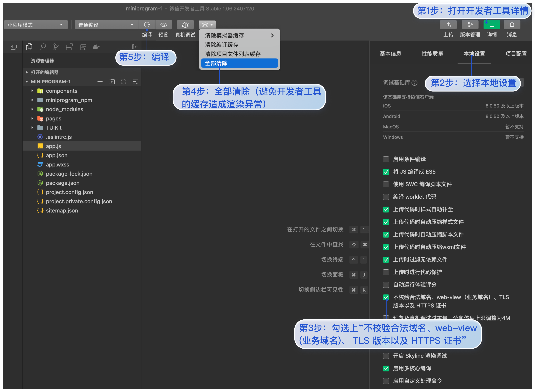The height and width of the screenshot is (392, 535).
Task: Open the clear cache layers button
Action: [207, 25]
